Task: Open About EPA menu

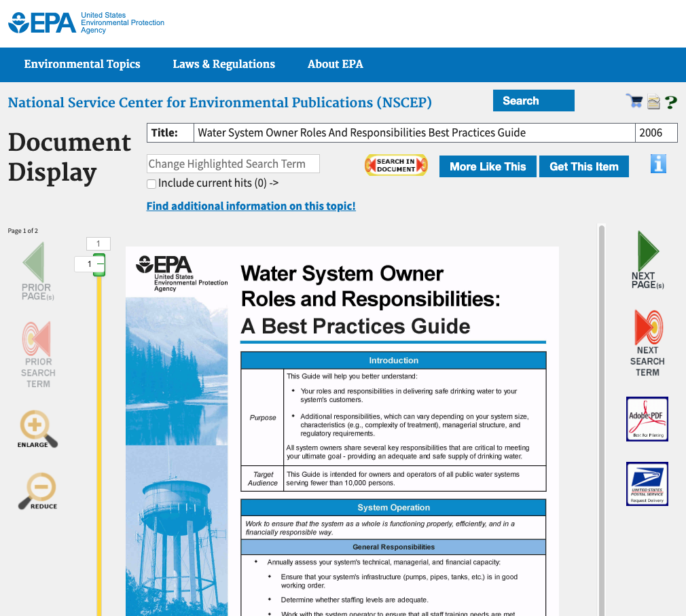Action: (335, 65)
